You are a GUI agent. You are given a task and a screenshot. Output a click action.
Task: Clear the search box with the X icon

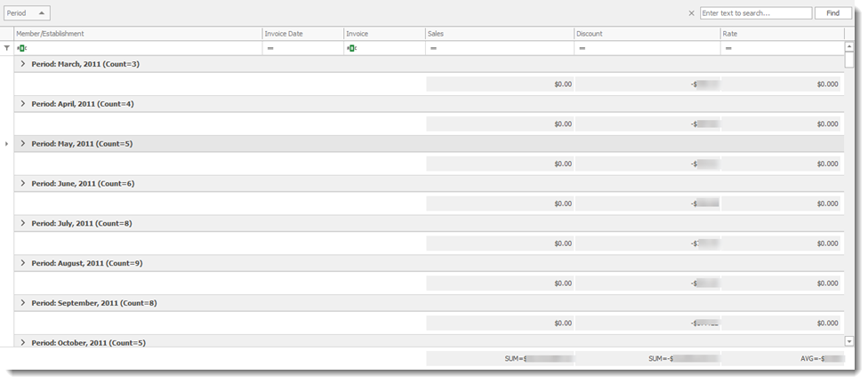pos(691,13)
